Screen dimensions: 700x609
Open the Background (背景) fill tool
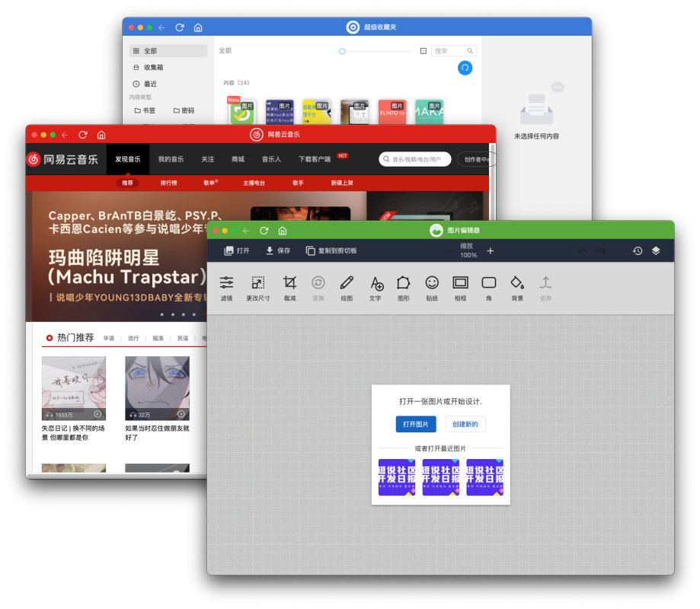pyautogui.click(x=517, y=289)
